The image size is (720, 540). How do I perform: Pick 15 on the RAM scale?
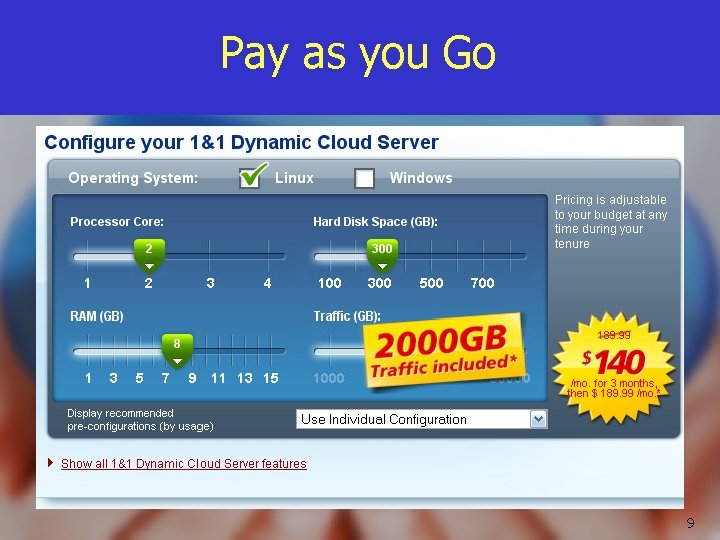(x=270, y=378)
